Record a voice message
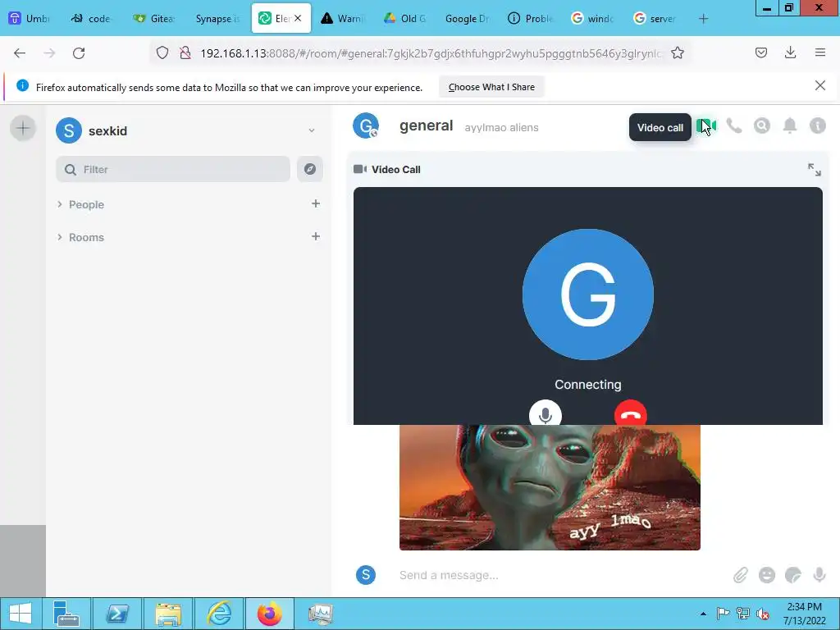The height and width of the screenshot is (630, 840). (819, 575)
